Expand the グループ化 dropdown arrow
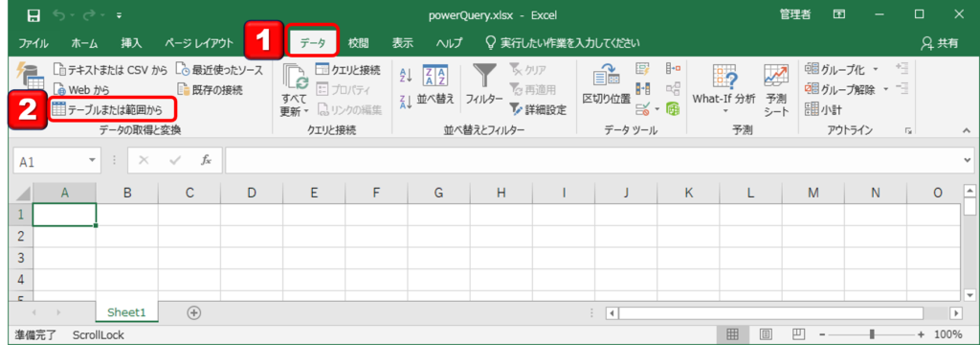This screenshot has height=345, width=980. tap(875, 70)
